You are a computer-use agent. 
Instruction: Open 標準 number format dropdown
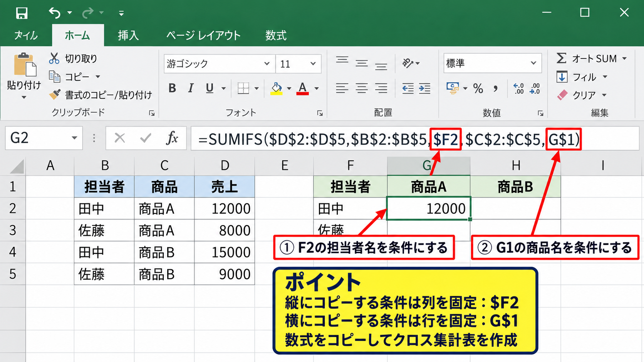tap(533, 63)
